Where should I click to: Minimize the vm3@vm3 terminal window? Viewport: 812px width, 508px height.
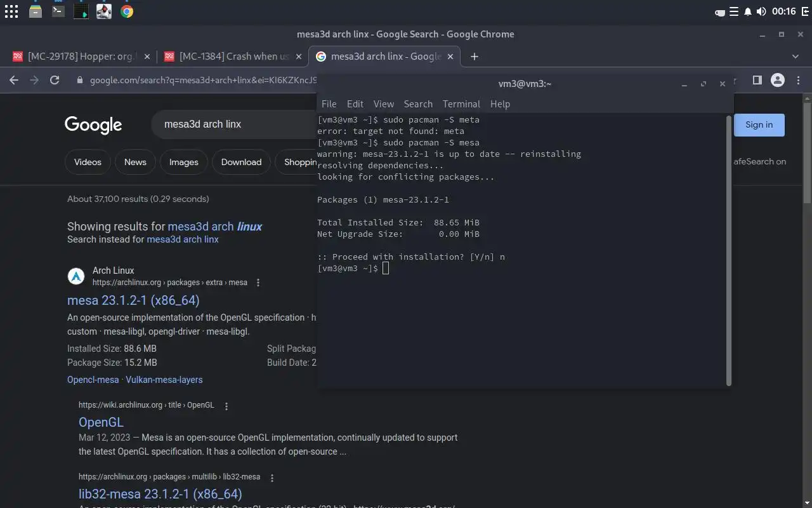(x=684, y=84)
